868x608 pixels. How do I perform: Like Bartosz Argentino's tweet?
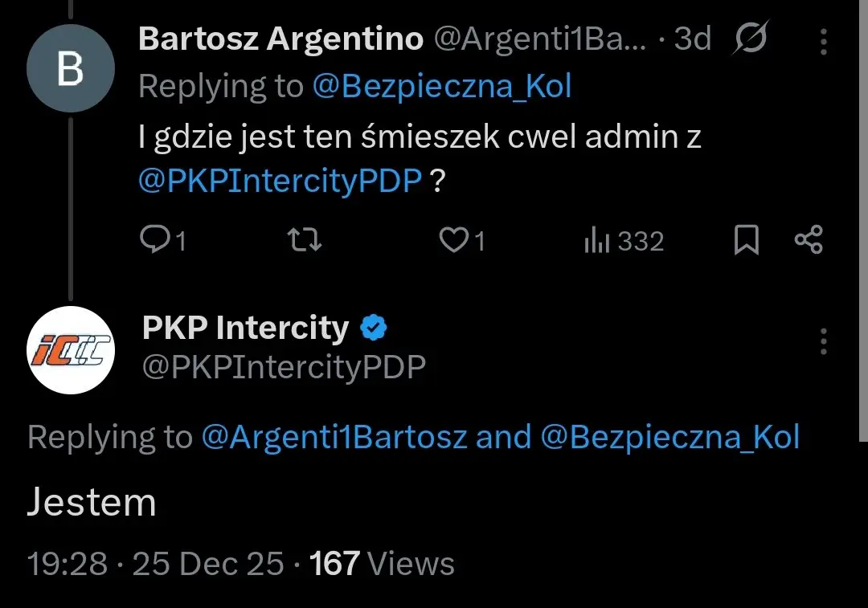[455, 240]
